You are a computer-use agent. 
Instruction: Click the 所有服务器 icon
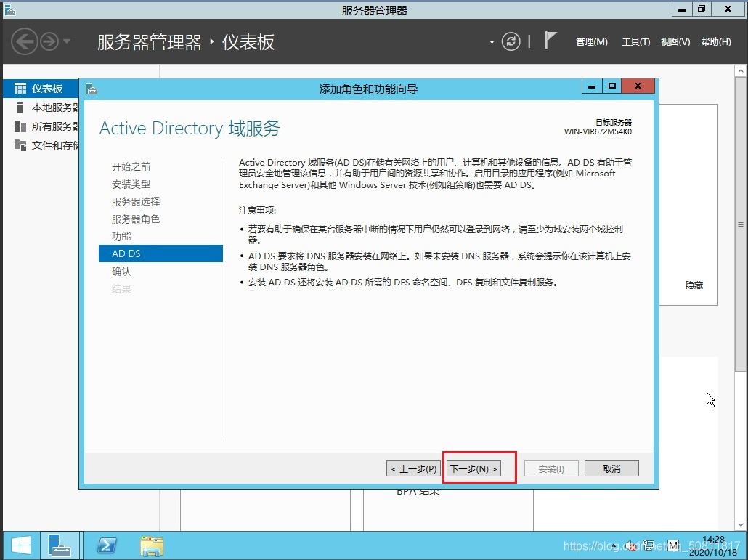[20, 126]
